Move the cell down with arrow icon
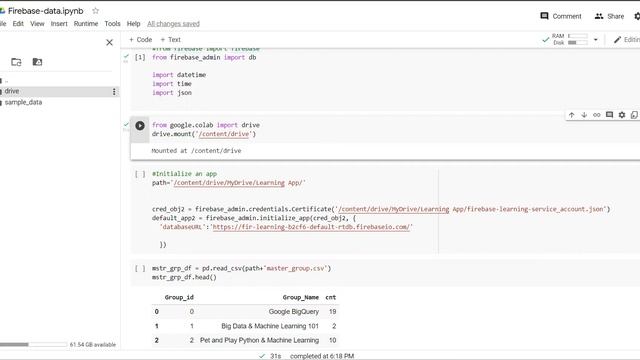 pyautogui.click(x=584, y=115)
